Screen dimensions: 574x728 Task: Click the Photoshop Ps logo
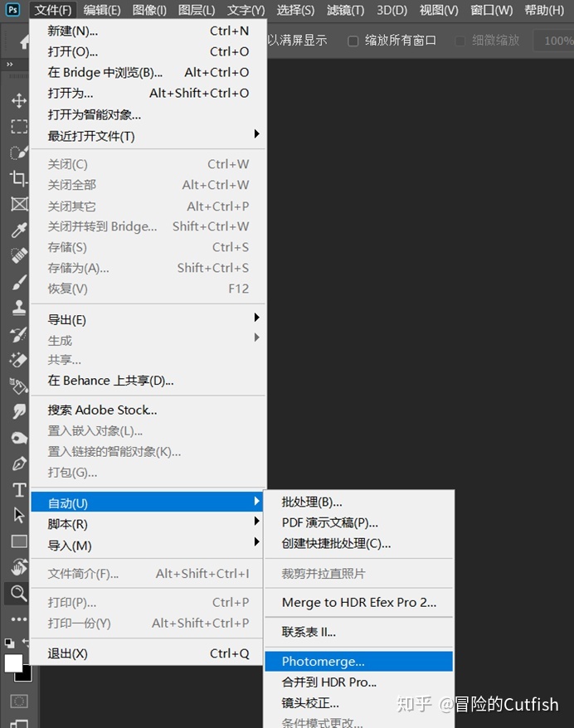13,9
